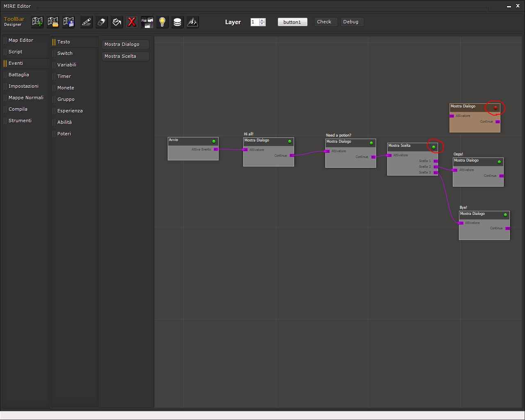525x420 pixels.
Task: Add a Mostra Dialogo node from the palette
Action: pos(126,44)
